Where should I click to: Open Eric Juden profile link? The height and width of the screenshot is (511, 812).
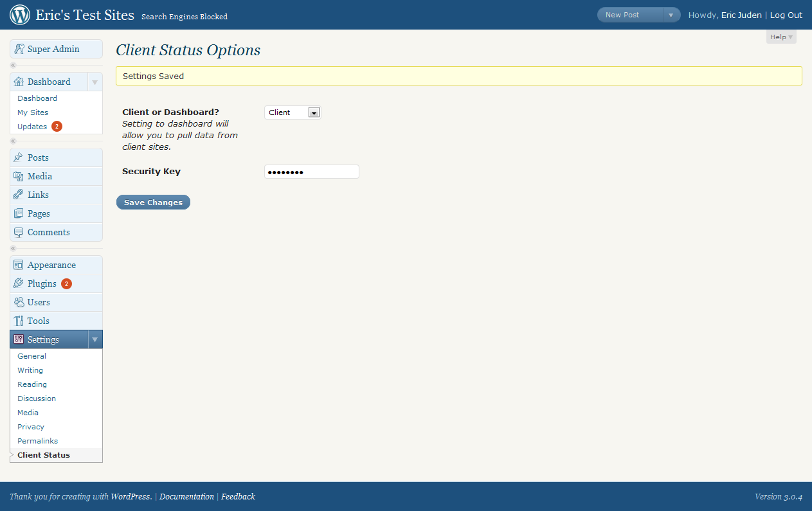[741, 15]
